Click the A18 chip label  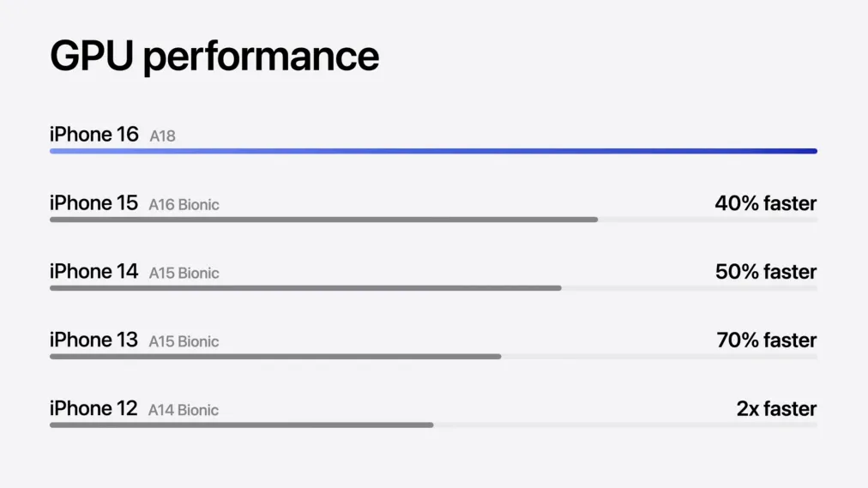162,136
